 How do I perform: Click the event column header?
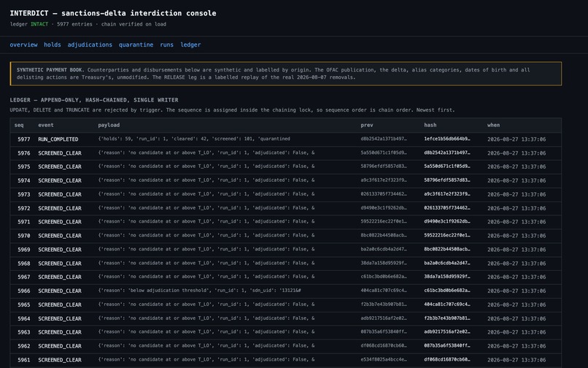[x=46, y=125]
